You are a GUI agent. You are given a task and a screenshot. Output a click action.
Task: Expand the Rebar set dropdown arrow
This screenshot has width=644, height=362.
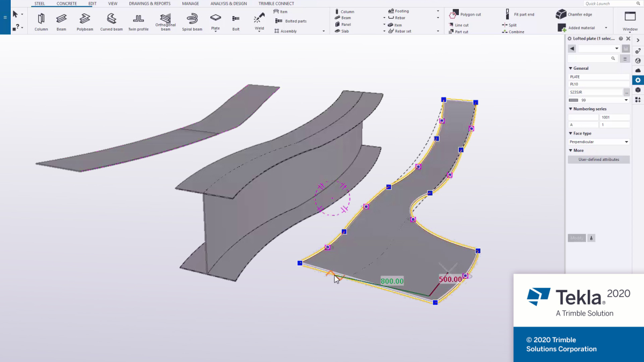438,31
